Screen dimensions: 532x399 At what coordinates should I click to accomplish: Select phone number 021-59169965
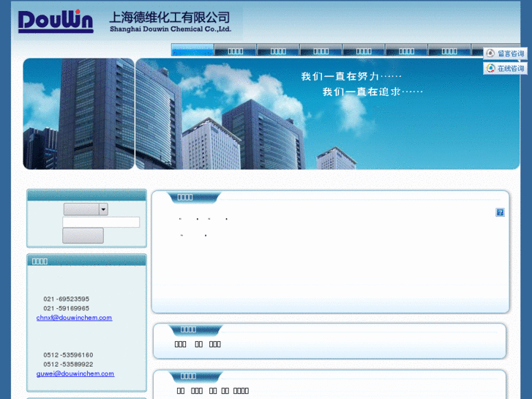(x=66, y=308)
